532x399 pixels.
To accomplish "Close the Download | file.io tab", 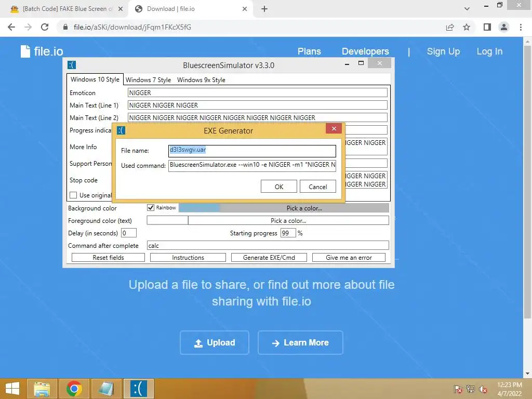I will click(x=245, y=9).
